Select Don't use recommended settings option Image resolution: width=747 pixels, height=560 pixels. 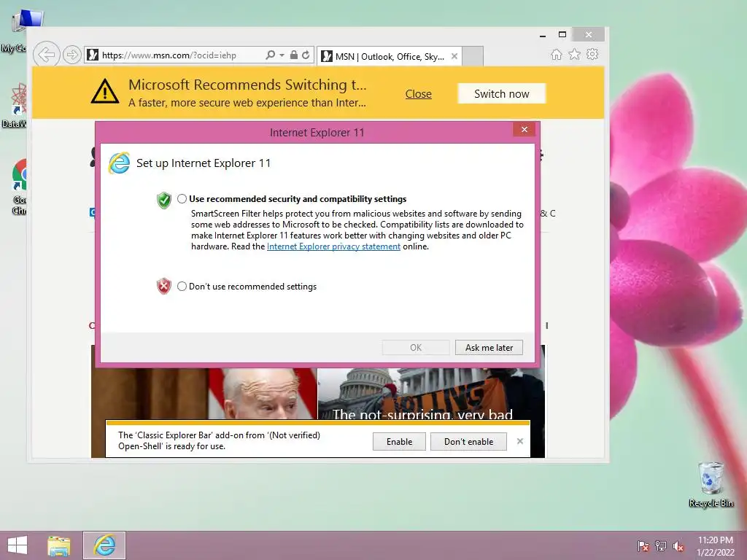tap(182, 286)
